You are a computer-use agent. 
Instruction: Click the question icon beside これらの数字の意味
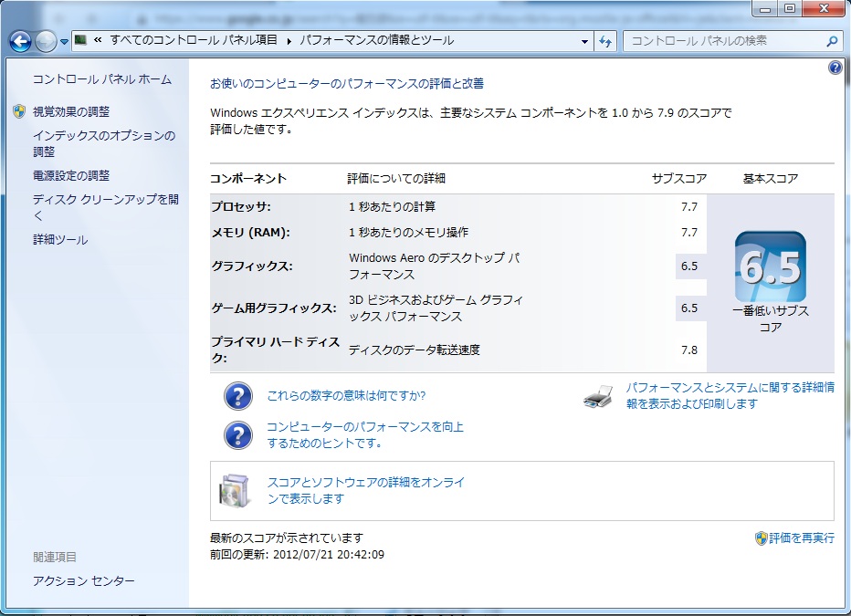coord(237,396)
